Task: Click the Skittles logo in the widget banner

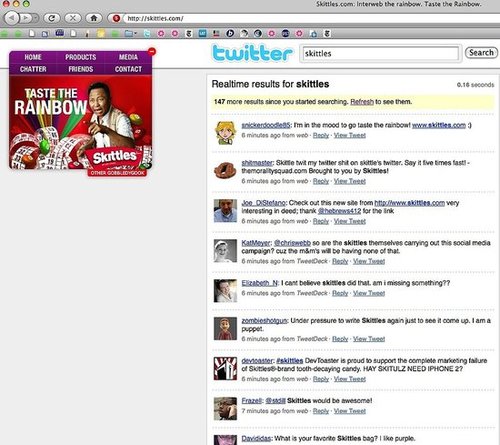Action: pyautogui.click(x=114, y=157)
